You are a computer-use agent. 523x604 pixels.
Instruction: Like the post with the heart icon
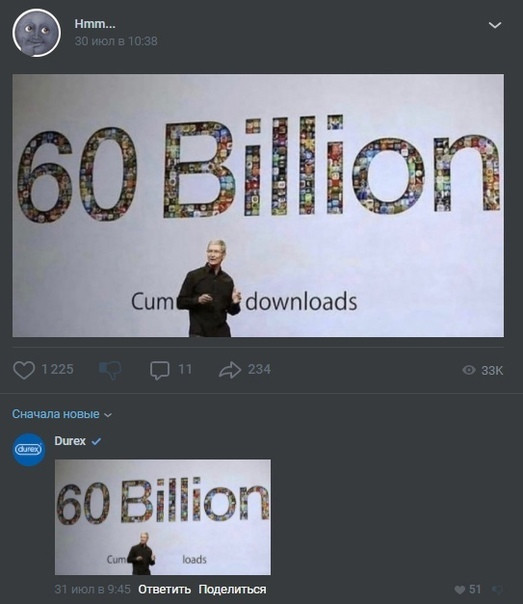point(24,370)
